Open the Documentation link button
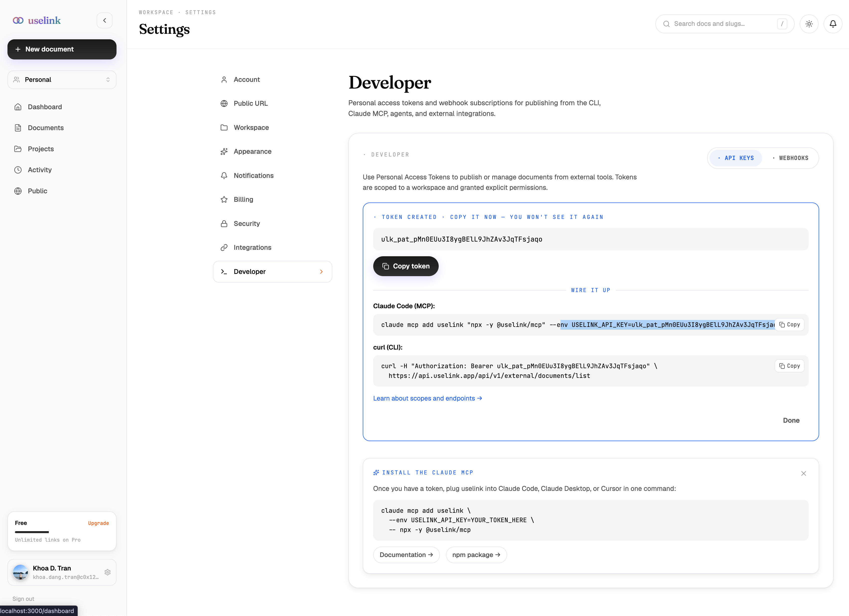849x616 pixels. pyautogui.click(x=406, y=555)
